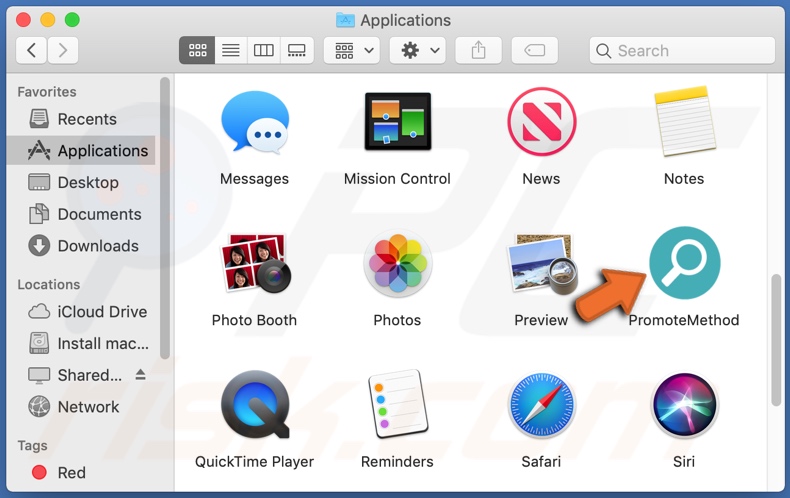This screenshot has width=790, height=498.
Task: Switch to column view
Action: pos(264,50)
